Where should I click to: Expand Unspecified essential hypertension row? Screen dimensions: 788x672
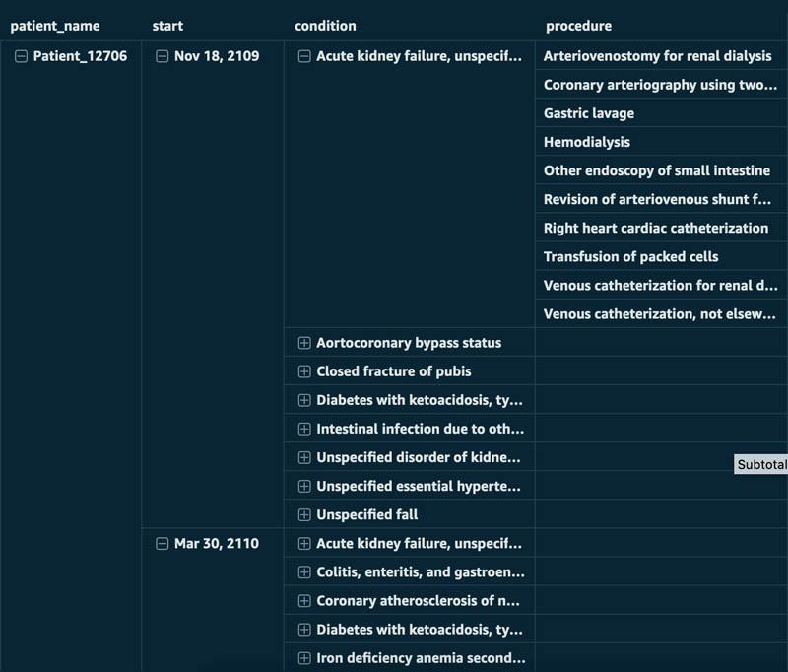click(x=304, y=486)
